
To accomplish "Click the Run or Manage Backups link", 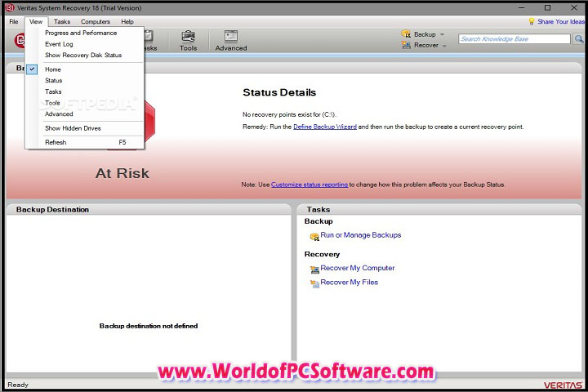I will point(361,235).
